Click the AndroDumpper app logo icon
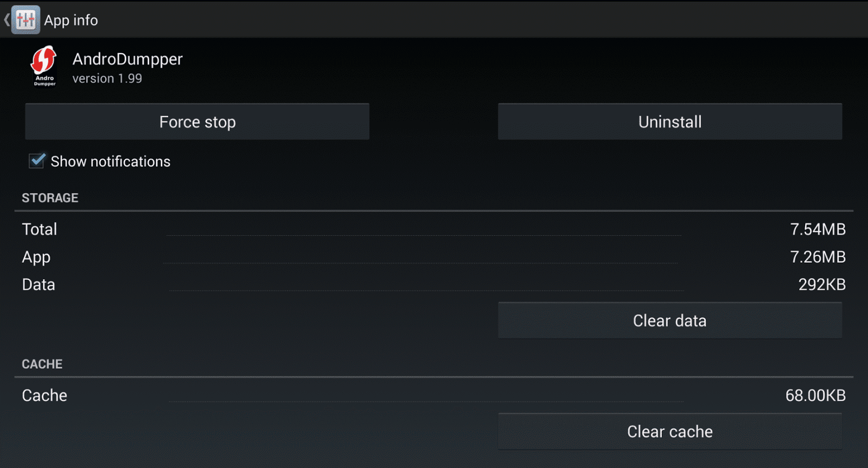The image size is (868, 468). (44, 66)
